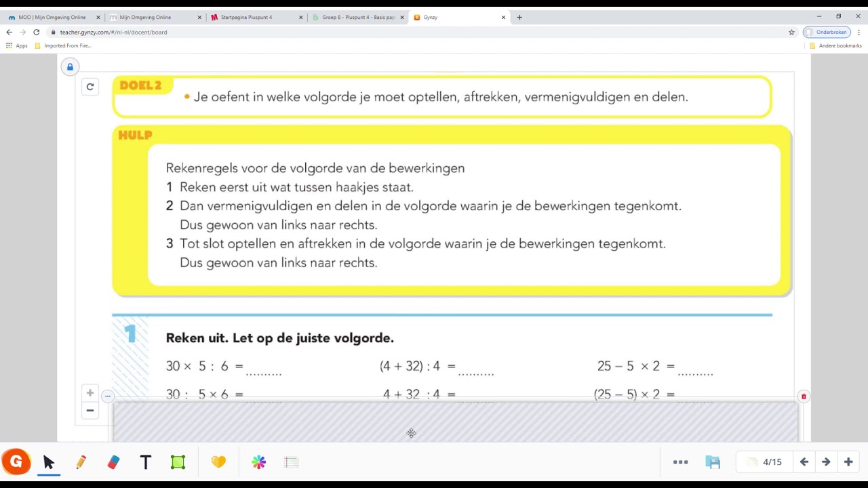
Task: Close the Startpagina Pluspunt 4 tab
Action: click(x=301, y=18)
